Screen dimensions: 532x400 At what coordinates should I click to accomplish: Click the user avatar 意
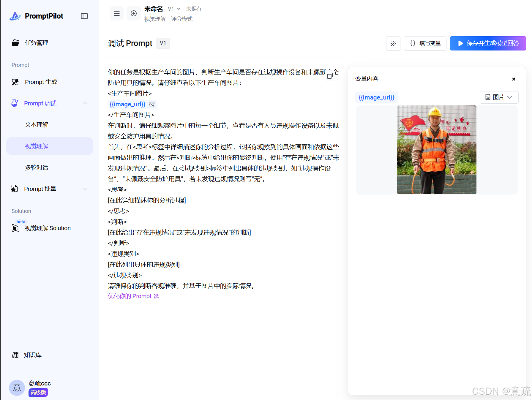[17, 388]
